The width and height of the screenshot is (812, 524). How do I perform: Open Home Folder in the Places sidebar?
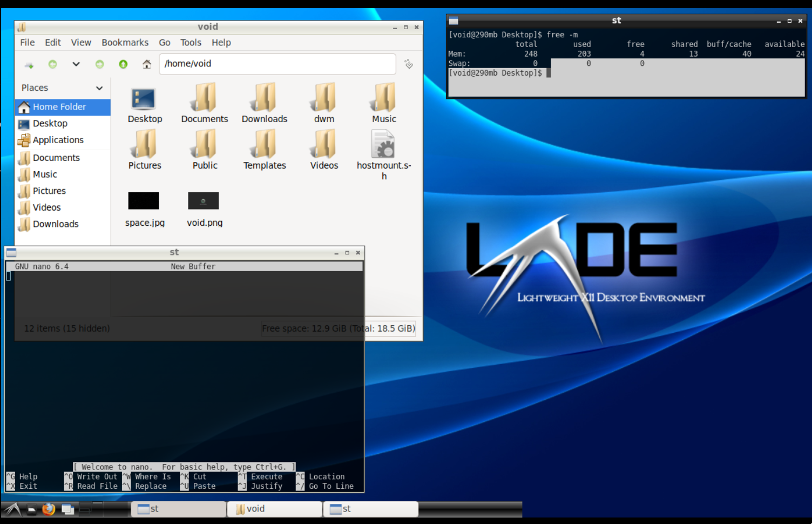click(63, 107)
